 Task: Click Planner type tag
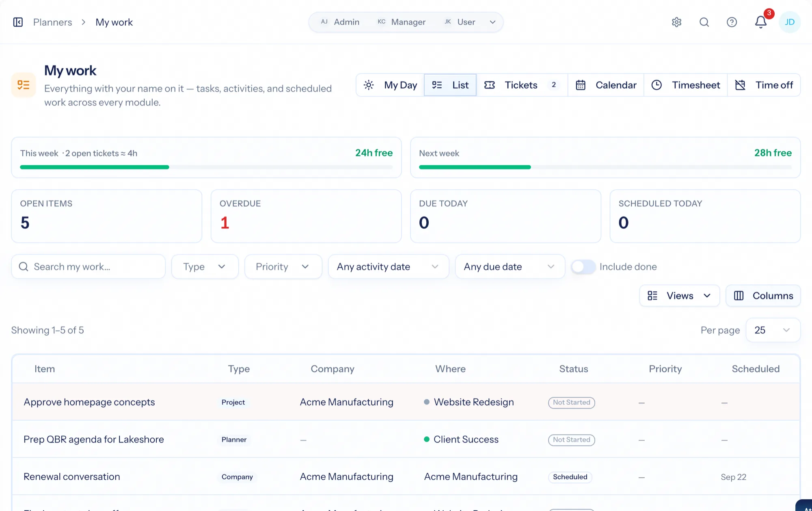[x=234, y=440]
